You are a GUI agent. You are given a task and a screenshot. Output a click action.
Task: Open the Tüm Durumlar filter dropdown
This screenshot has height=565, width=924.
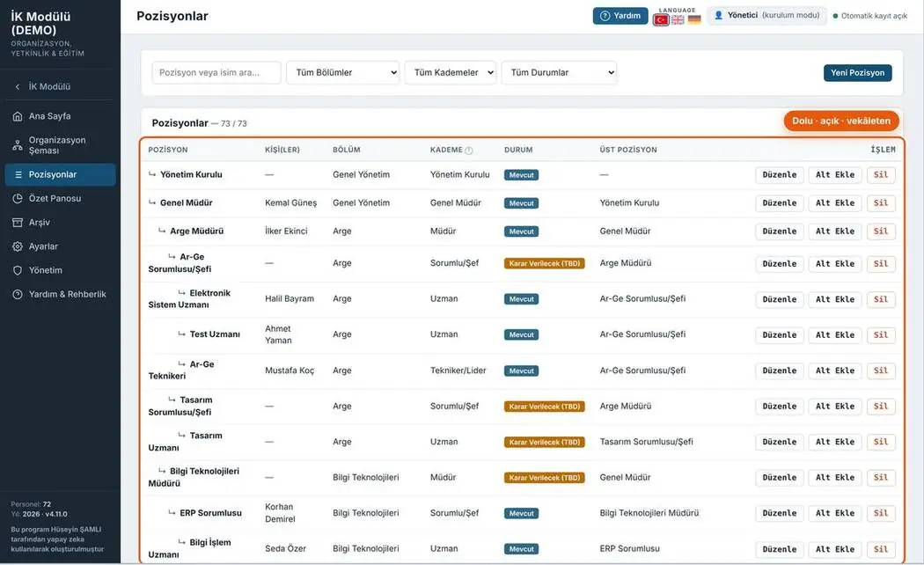(559, 72)
